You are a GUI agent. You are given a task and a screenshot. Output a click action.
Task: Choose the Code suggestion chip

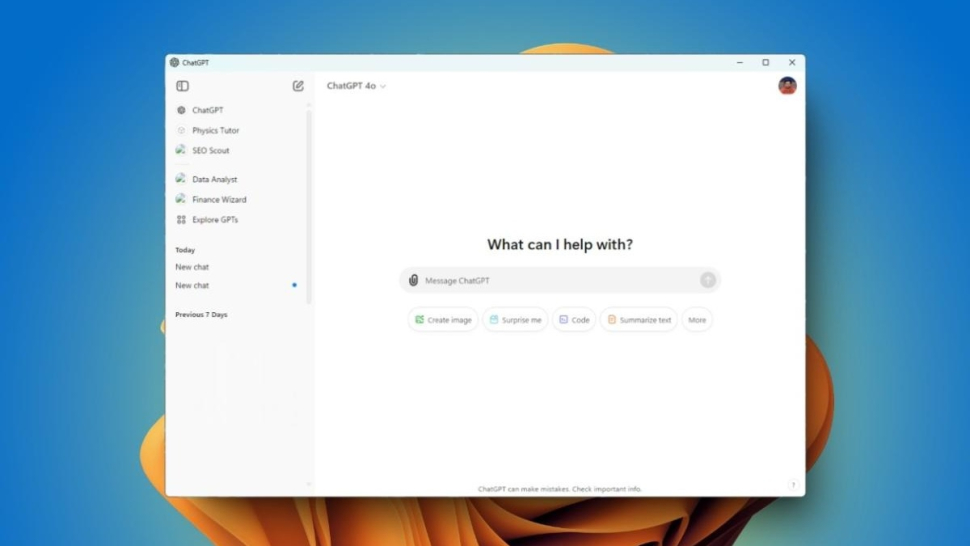[574, 320]
